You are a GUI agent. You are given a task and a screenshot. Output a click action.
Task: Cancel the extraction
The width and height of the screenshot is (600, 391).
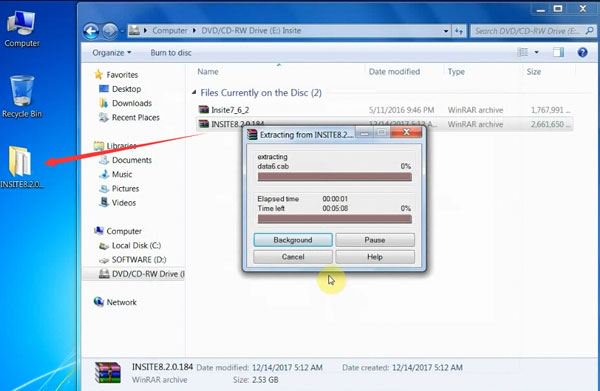pos(293,257)
